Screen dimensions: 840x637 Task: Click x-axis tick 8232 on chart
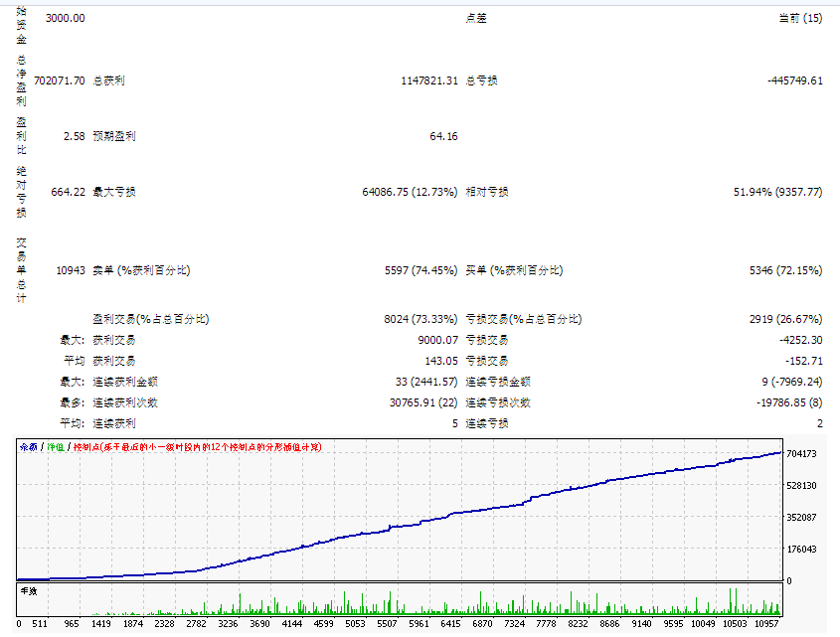pyautogui.click(x=578, y=624)
